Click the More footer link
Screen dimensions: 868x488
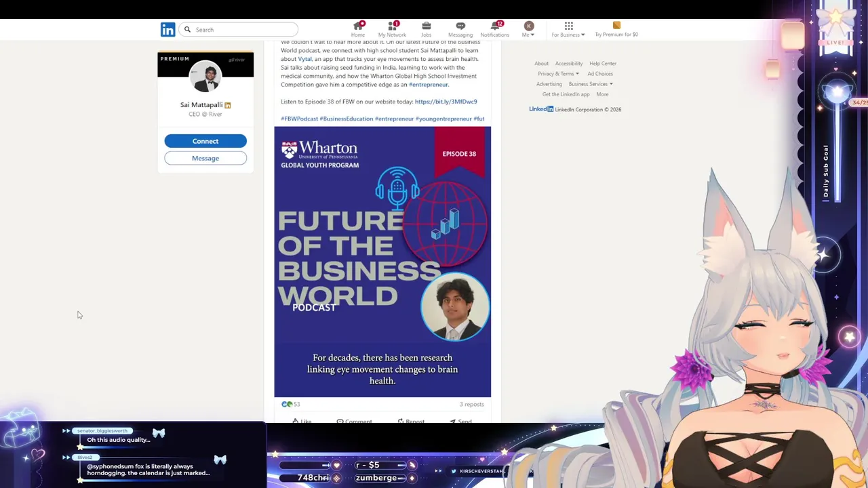point(602,94)
